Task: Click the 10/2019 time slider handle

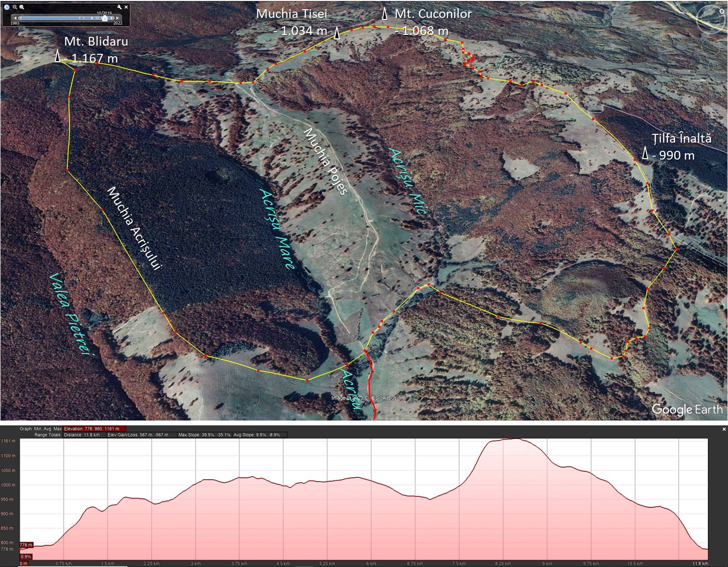Action: pos(104,18)
